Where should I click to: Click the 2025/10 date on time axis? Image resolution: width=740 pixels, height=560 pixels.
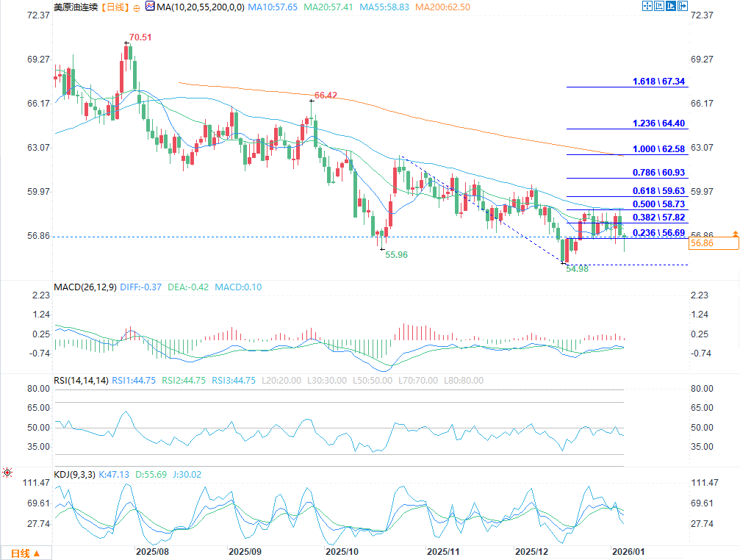[x=342, y=551]
